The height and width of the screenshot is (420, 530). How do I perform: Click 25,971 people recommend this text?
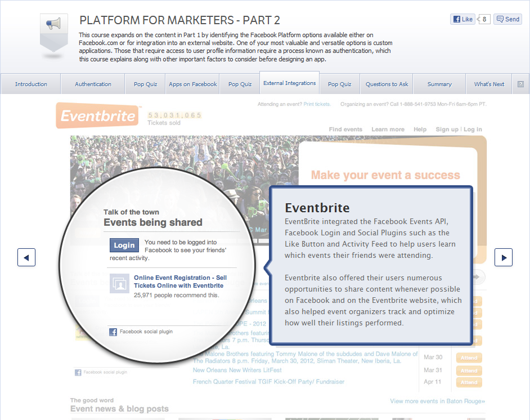[x=177, y=295]
